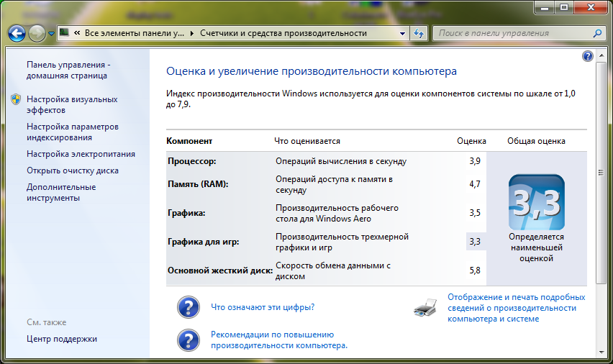Click the page heading 'Оценка и увеличение производительности компьютера'
Image resolution: width=613 pixels, height=364 pixels.
[x=312, y=71]
